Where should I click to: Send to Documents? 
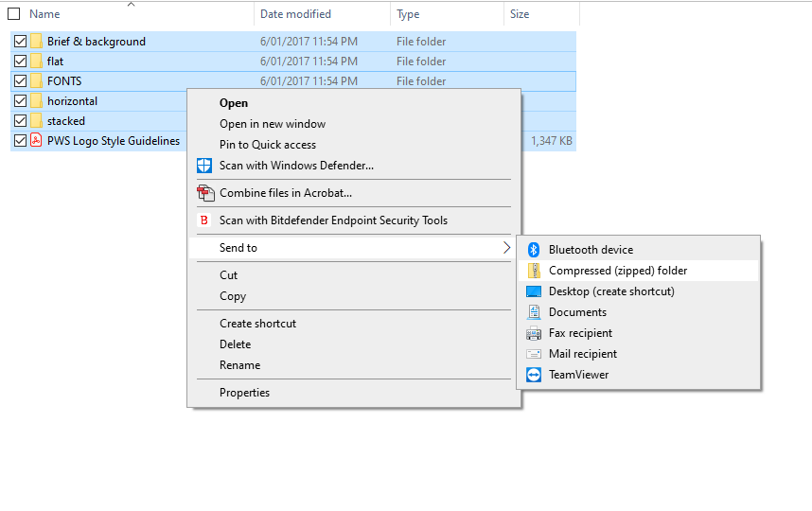point(638,312)
